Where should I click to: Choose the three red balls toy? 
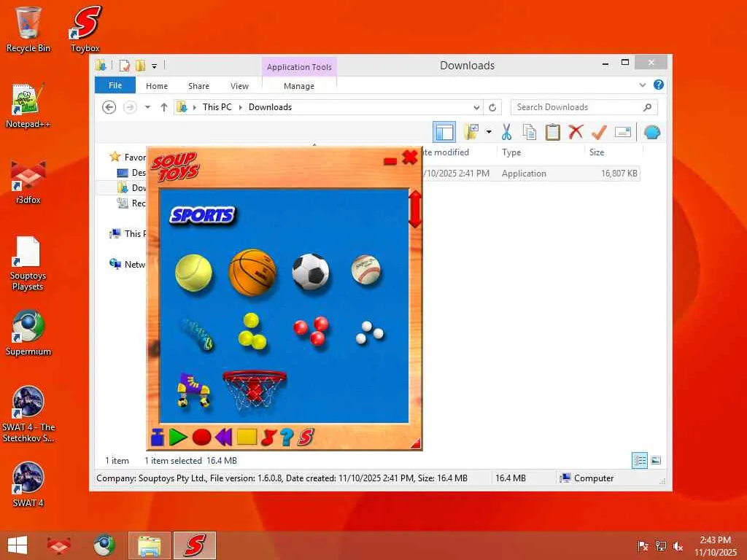pyautogui.click(x=311, y=330)
